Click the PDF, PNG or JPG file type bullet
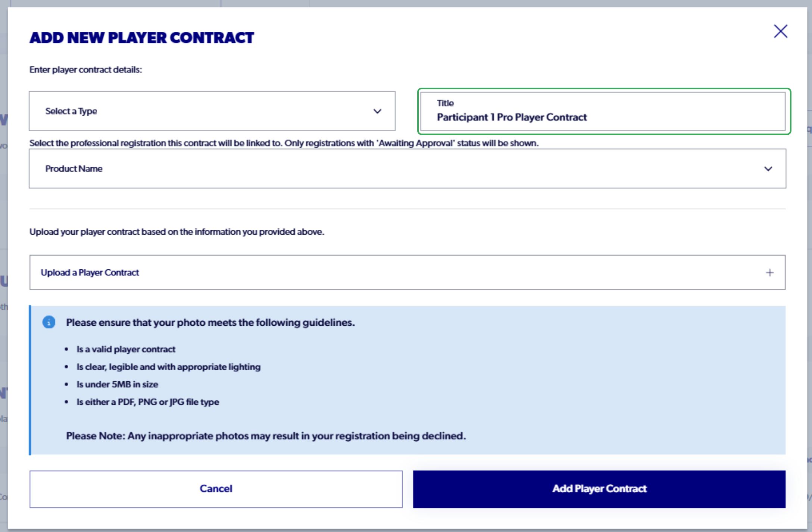The height and width of the screenshot is (532, 812). tap(148, 402)
